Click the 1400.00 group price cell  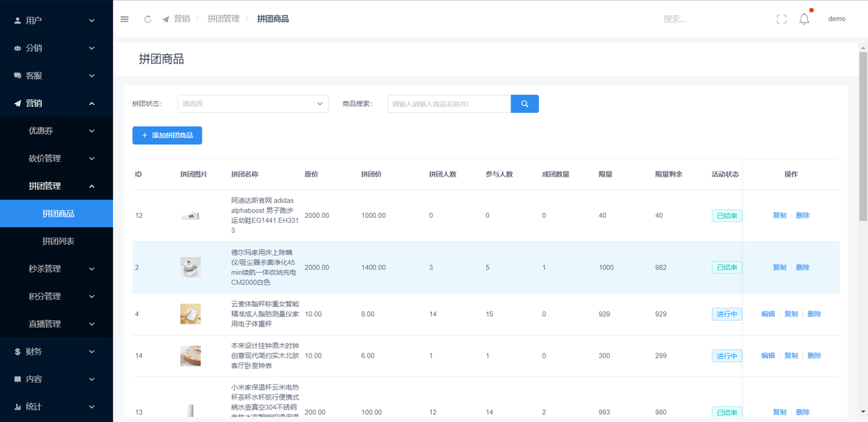click(x=374, y=268)
